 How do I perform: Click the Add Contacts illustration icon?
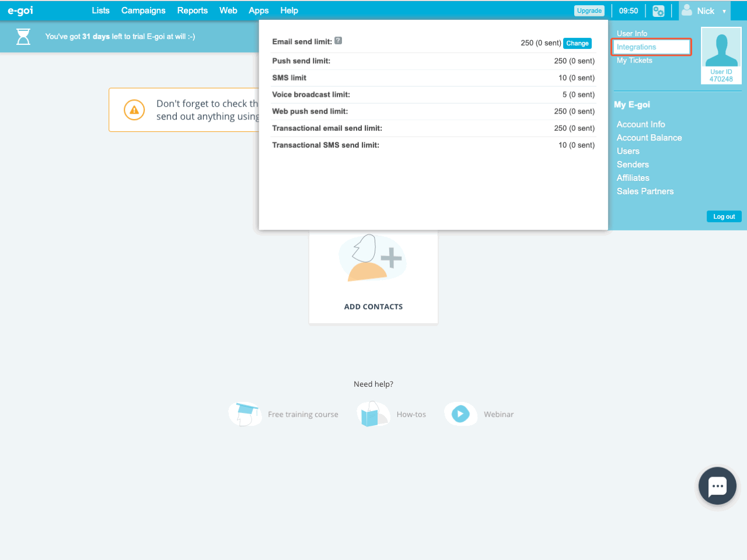373,258
